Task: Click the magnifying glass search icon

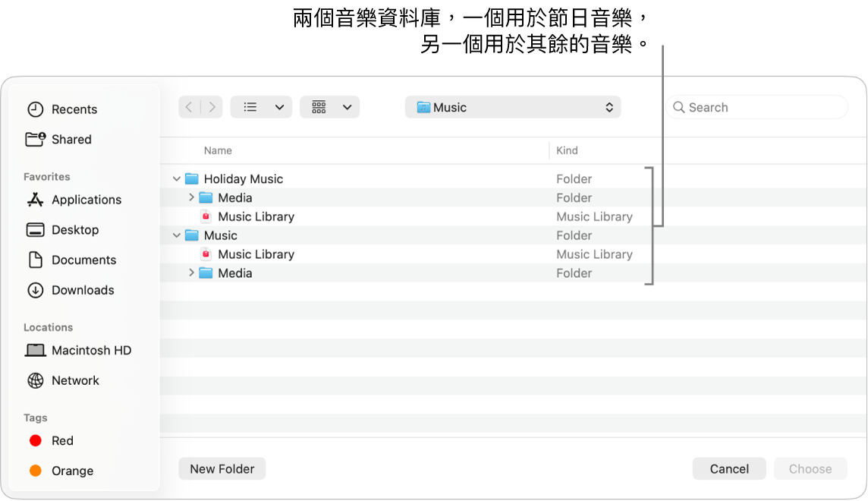Action: pos(678,107)
